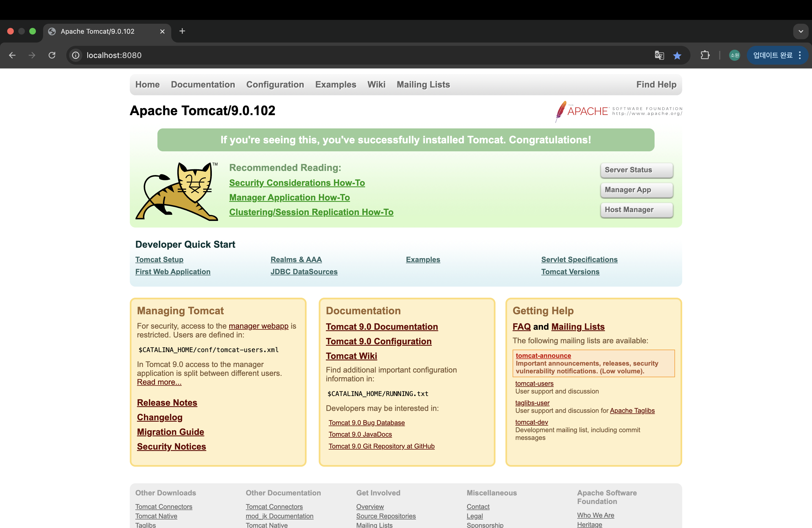
Task: Open a new tab with plus icon
Action: pyautogui.click(x=182, y=31)
